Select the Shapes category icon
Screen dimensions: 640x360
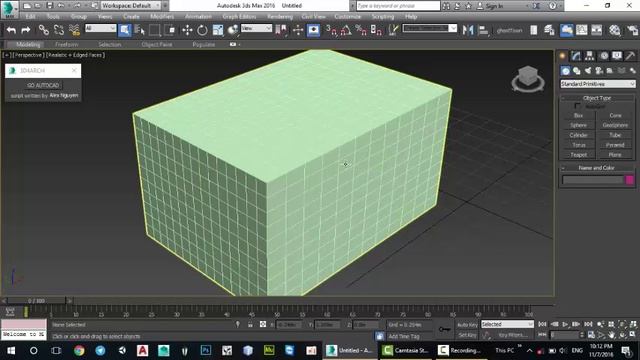(x=576, y=71)
